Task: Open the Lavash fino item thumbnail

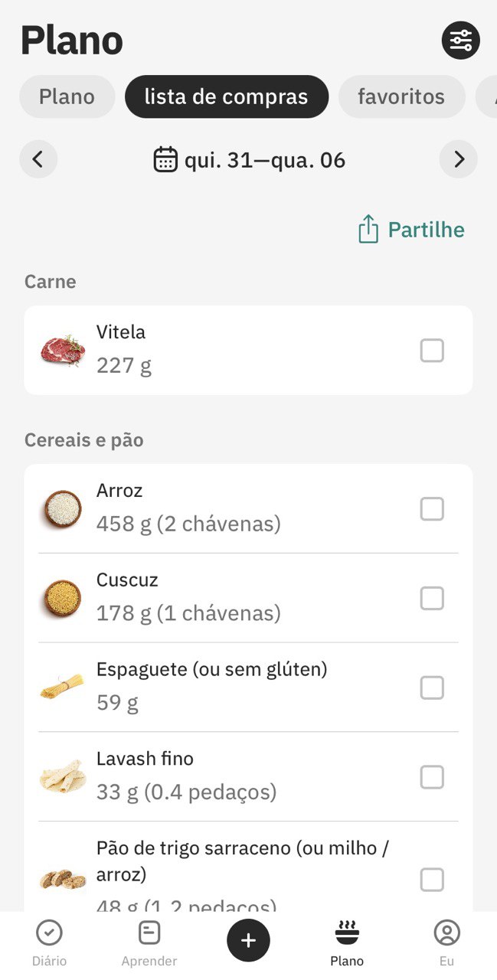Action: 63,777
